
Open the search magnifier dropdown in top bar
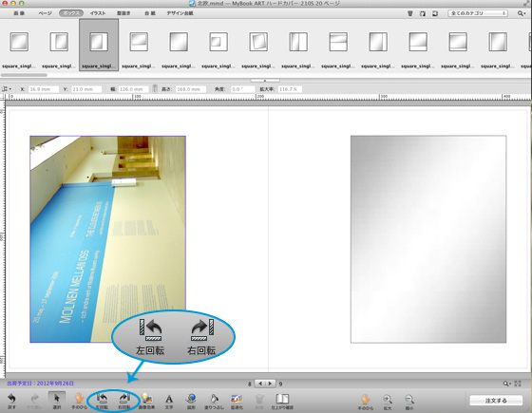tap(522, 13)
